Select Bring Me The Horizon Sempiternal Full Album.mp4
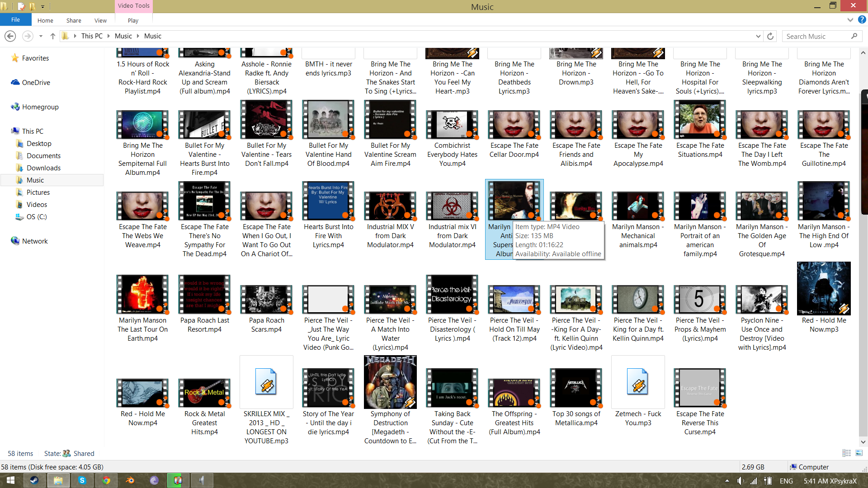The width and height of the screenshot is (868, 488). pos(142,143)
